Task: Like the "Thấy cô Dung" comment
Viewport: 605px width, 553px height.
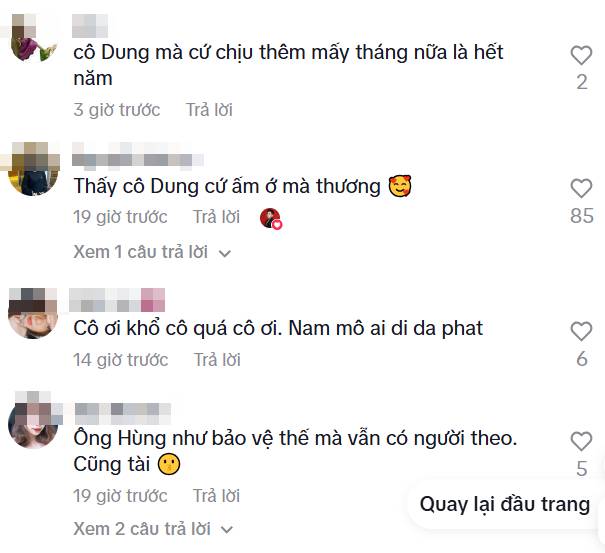Action: click(581, 188)
